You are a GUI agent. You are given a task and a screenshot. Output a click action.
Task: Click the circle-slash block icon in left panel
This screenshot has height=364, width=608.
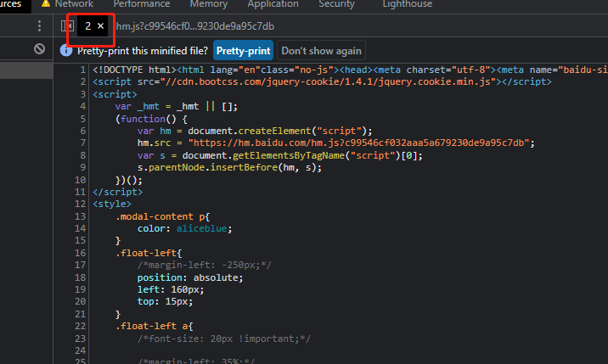point(39,49)
